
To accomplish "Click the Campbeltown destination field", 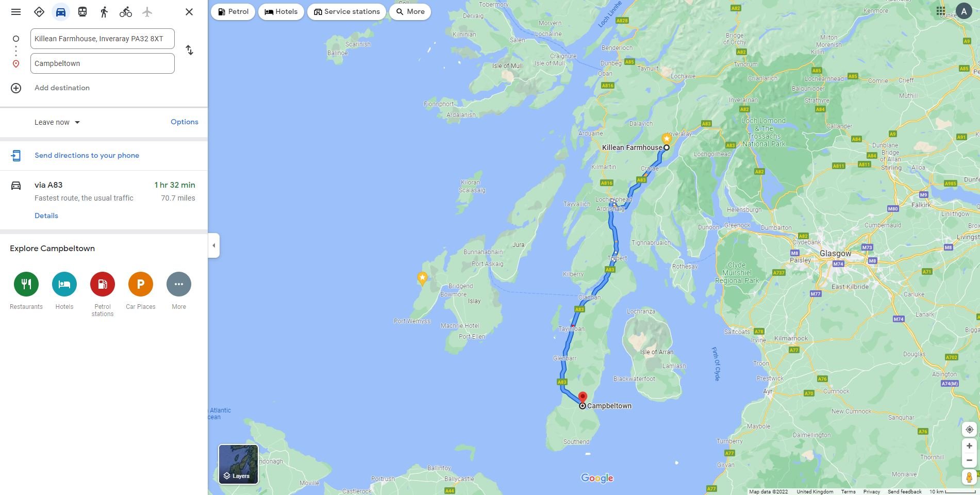I will (103, 63).
